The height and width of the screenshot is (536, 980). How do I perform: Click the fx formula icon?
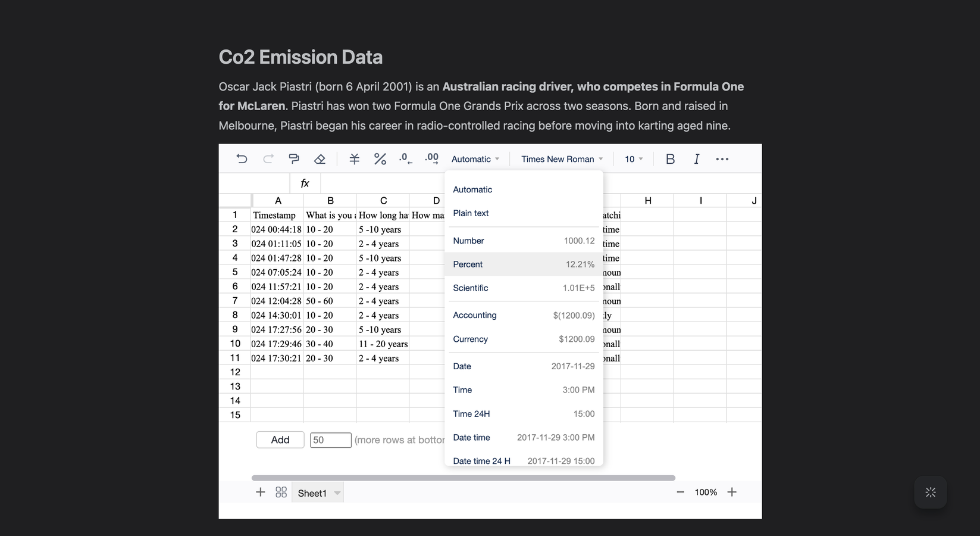click(x=305, y=183)
